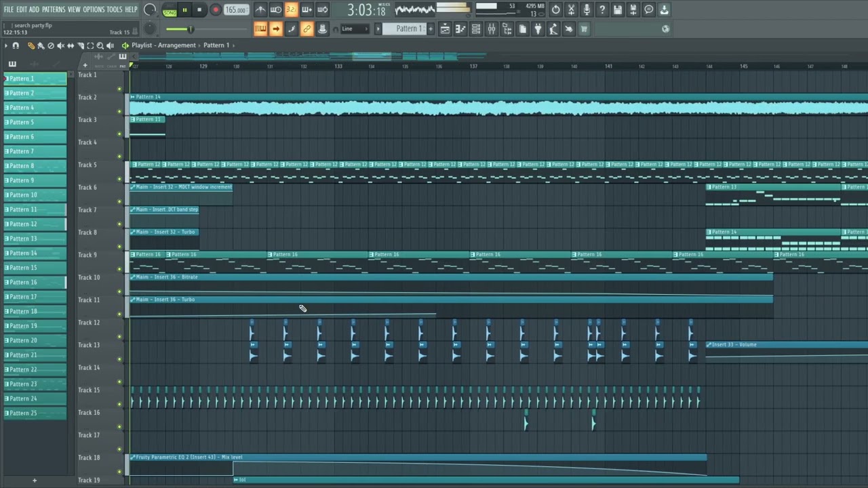Screen dimensions: 868x488
Task: Click the arrow left of Pattern selector
Action: coord(378,28)
